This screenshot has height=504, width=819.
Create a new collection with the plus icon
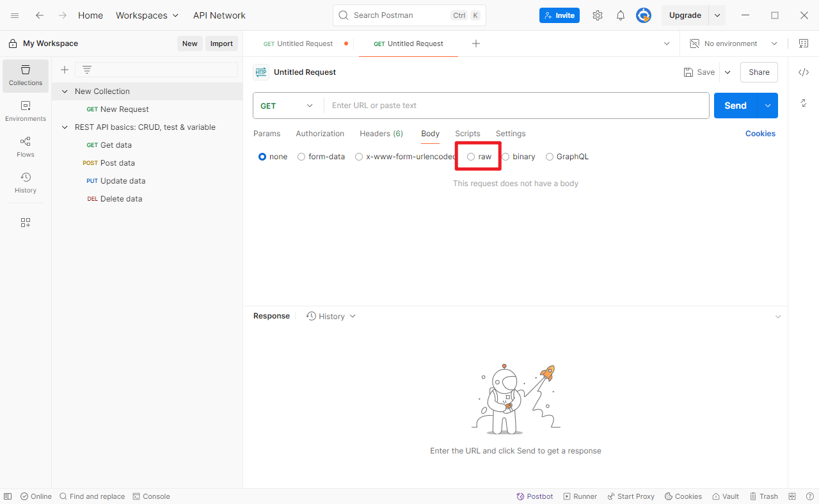65,70
